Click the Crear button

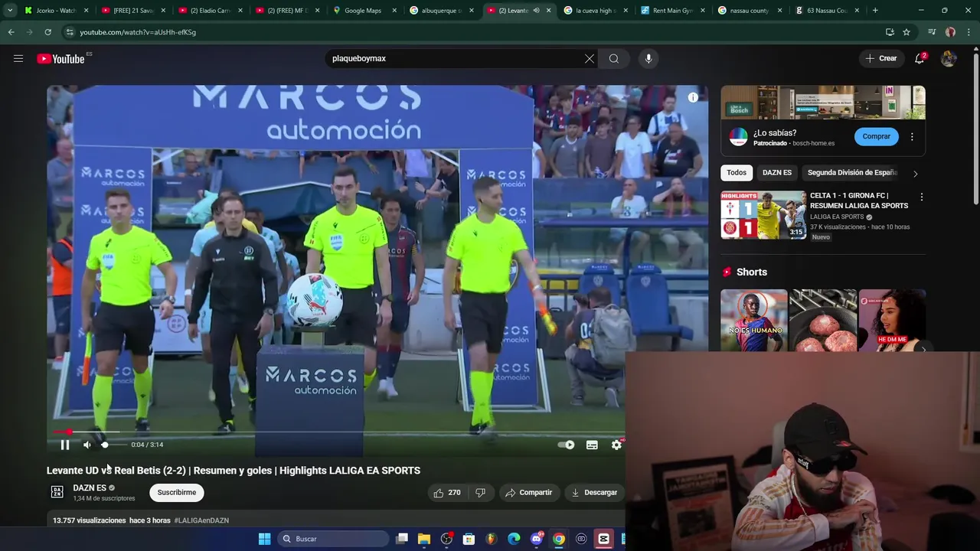pos(880,58)
